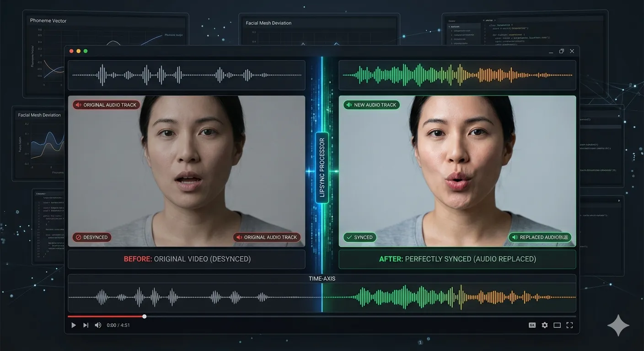Screen dimensions: 644x351
Task: Click the red close dot in the title bar
Action: pos(71,51)
